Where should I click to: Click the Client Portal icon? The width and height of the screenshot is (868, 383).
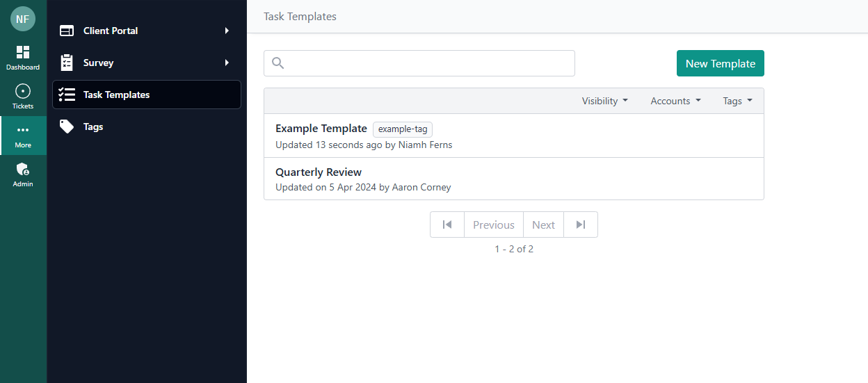[x=67, y=31]
